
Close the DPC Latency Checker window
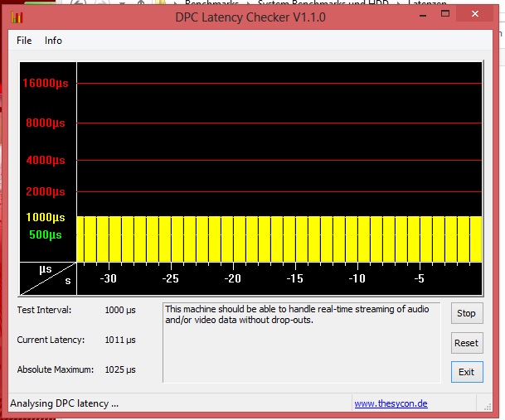click(474, 13)
